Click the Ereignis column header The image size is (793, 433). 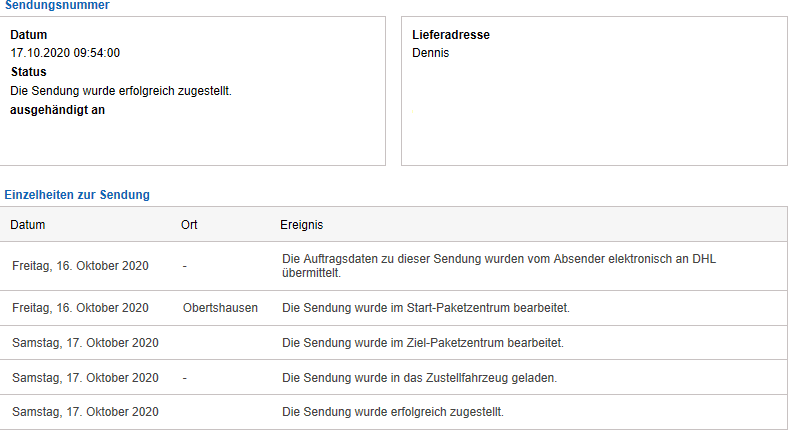pos(301,225)
